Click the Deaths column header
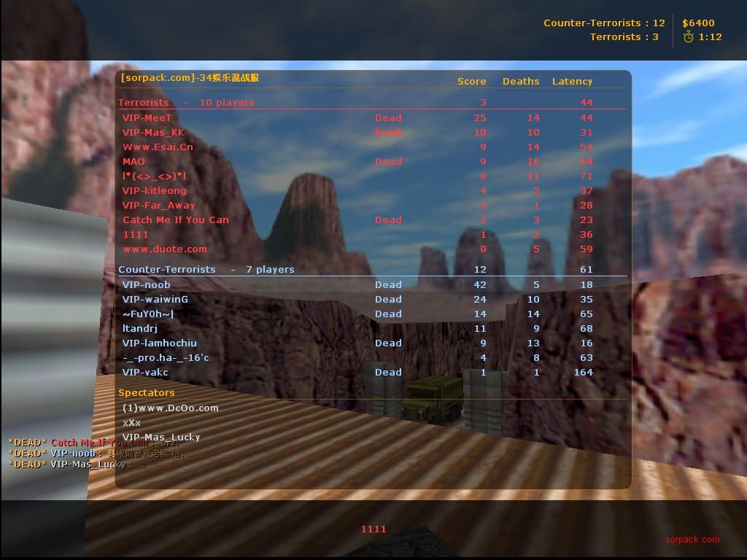Screen dimensions: 747x560 (x=521, y=81)
